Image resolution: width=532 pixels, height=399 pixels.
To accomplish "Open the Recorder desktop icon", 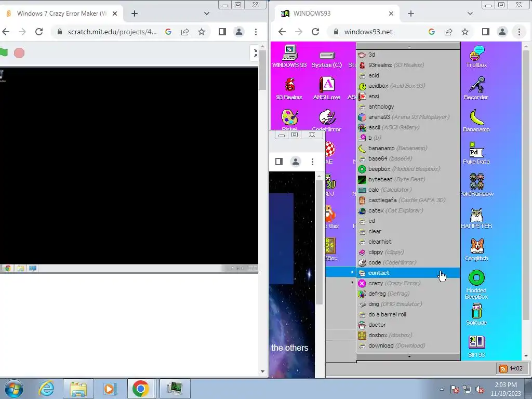I will (x=476, y=88).
